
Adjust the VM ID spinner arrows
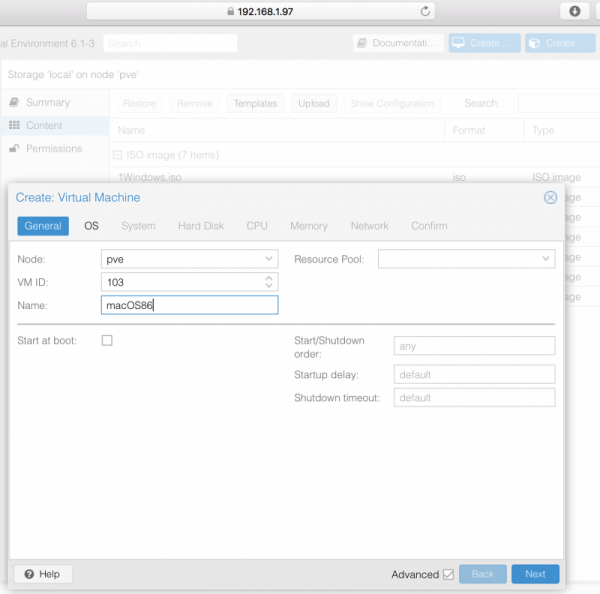click(268, 282)
